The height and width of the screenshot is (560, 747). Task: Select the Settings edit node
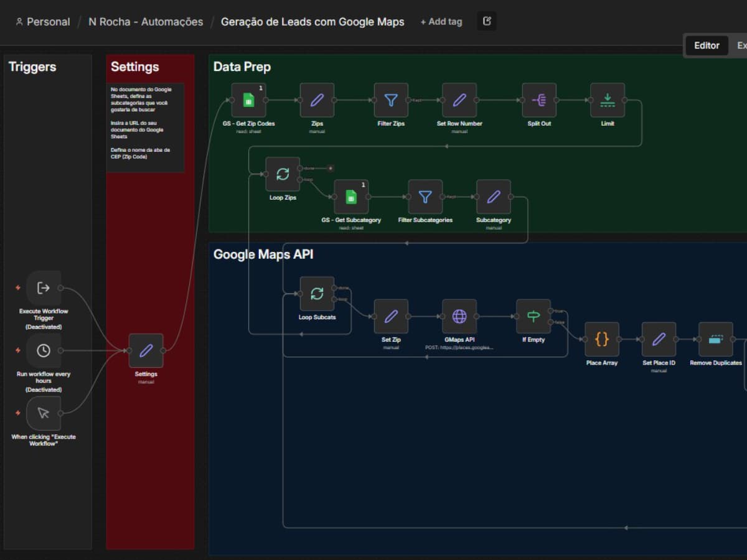coord(146,351)
